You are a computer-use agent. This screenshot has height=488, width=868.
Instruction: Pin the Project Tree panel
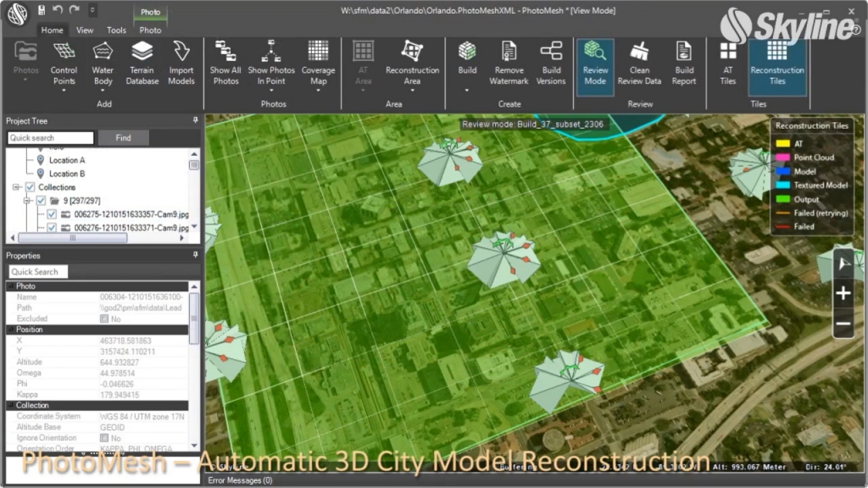196,120
